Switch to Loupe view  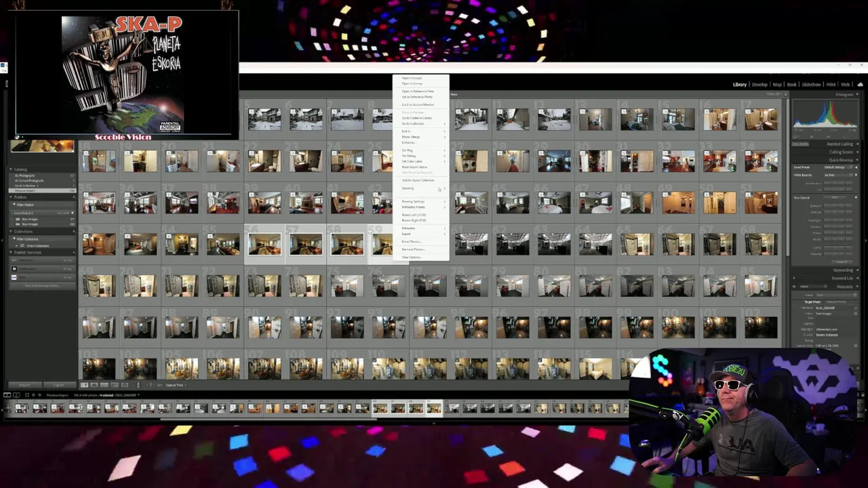coord(94,385)
